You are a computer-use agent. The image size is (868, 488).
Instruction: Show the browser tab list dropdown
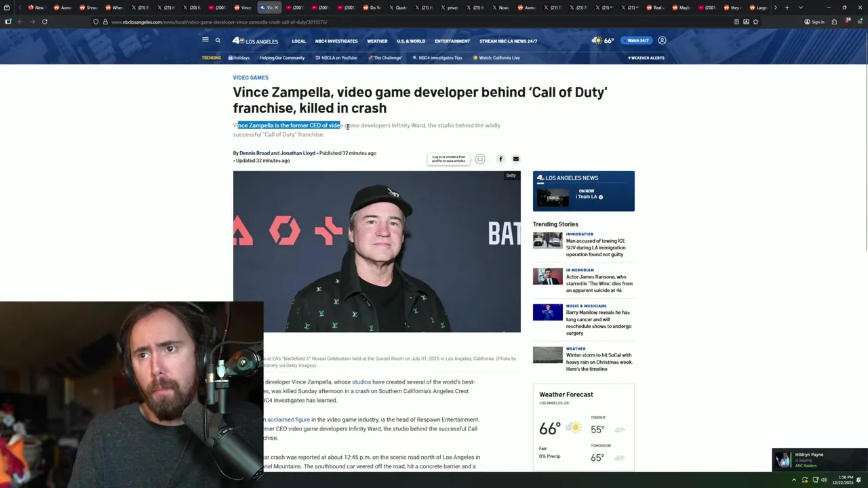pos(801,7)
